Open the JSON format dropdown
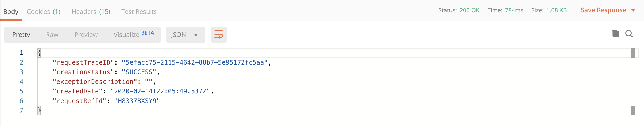This screenshot has width=644, height=126. click(x=185, y=35)
